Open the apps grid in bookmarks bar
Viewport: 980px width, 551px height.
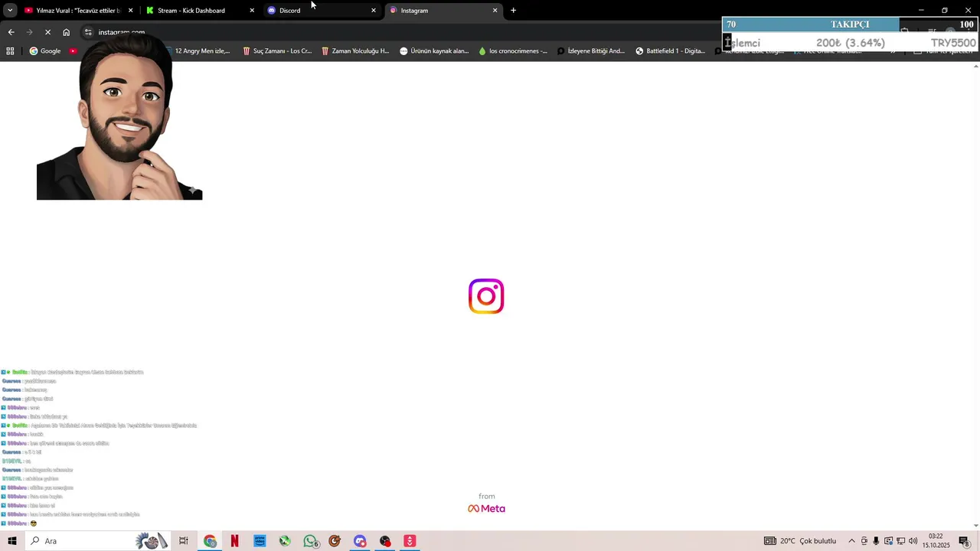pyautogui.click(x=10, y=51)
